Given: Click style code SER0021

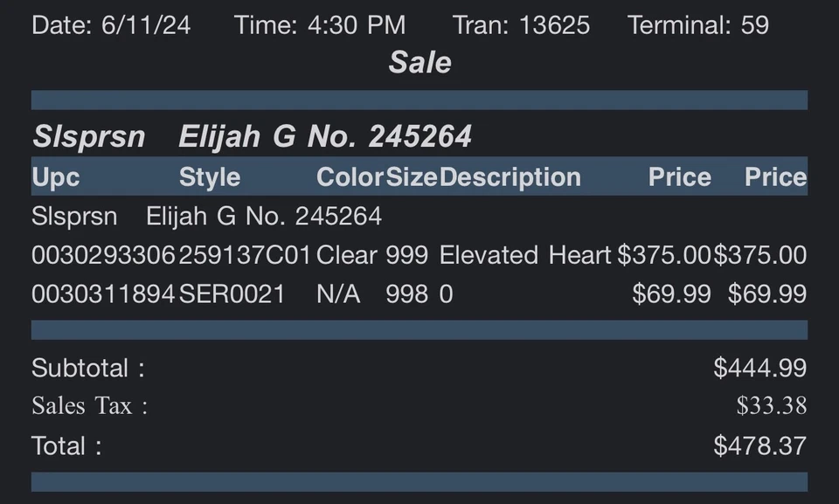Looking at the screenshot, I should [x=232, y=294].
